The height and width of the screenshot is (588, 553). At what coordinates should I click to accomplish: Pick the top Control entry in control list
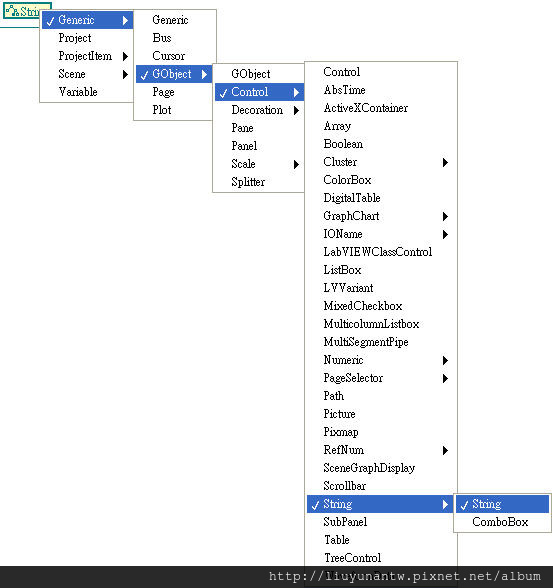coord(380,72)
